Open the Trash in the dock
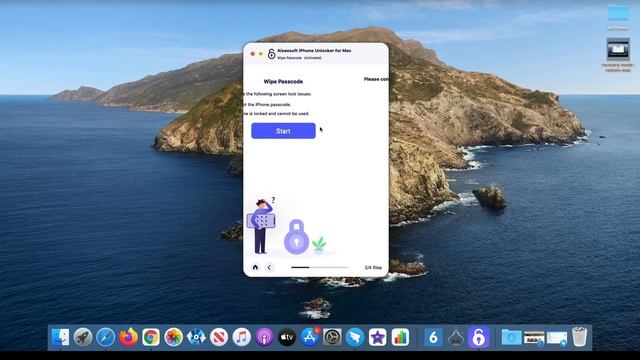This screenshot has height=360, width=640. point(579,337)
